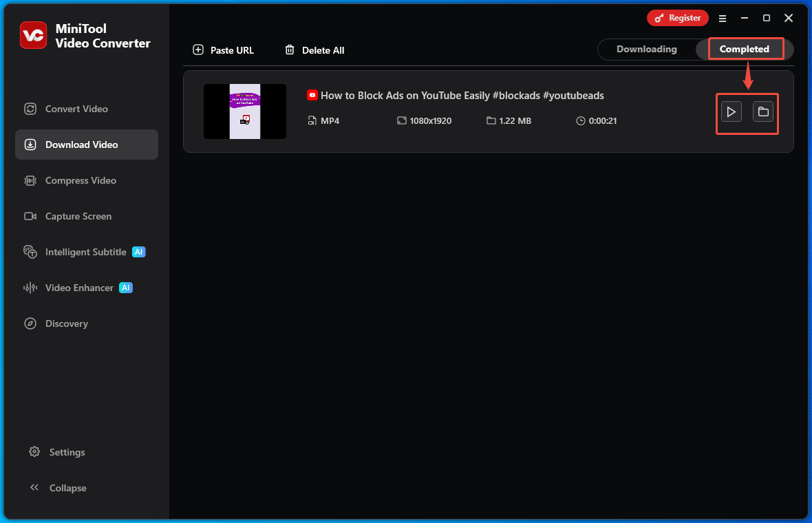
Task: Switch to the Completed tab
Action: tap(744, 49)
